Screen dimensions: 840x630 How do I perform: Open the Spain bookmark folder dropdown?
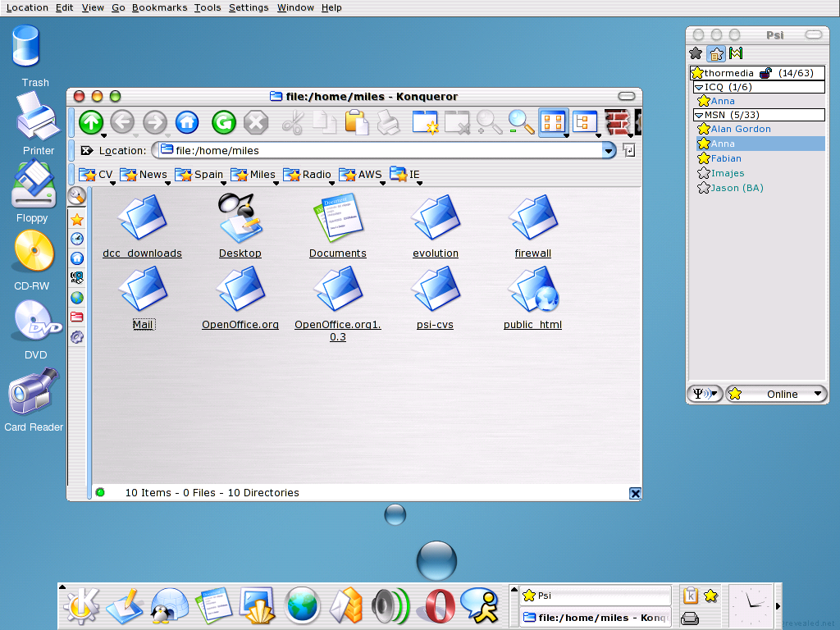pos(199,175)
